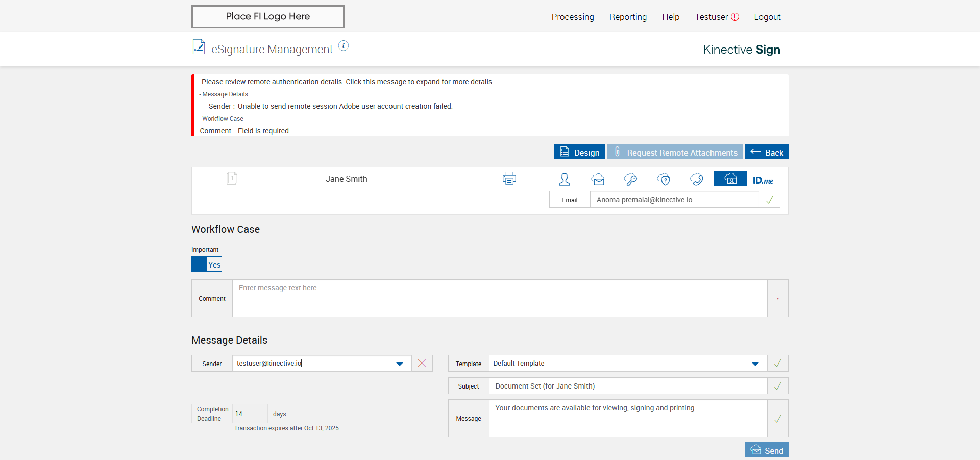Click the Design button
The height and width of the screenshot is (460, 980).
click(579, 152)
